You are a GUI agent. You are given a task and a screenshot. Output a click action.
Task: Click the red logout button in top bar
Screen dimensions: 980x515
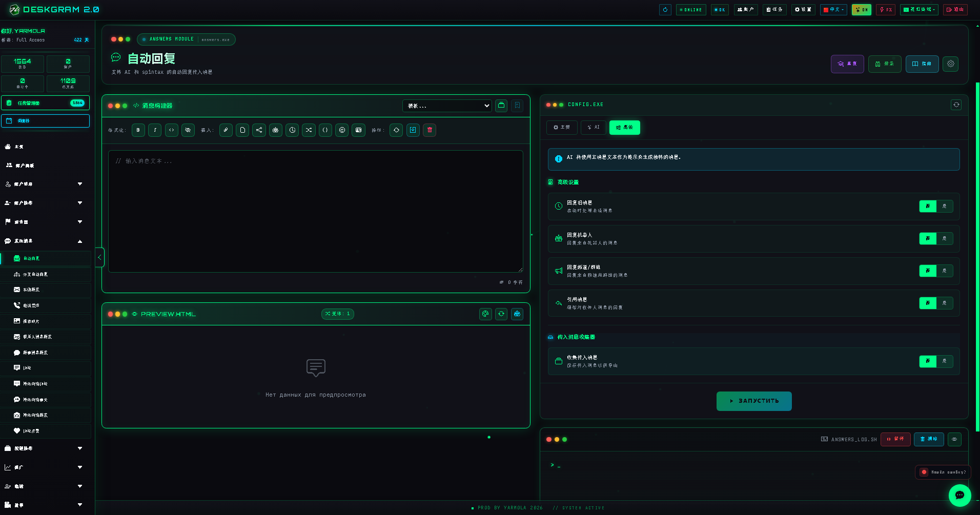pyautogui.click(x=955, y=10)
